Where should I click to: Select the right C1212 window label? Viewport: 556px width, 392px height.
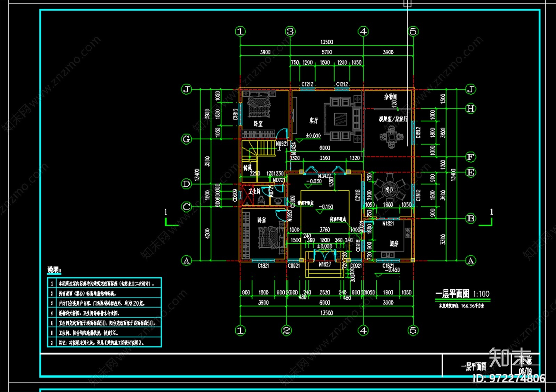(x=342, y=84)
